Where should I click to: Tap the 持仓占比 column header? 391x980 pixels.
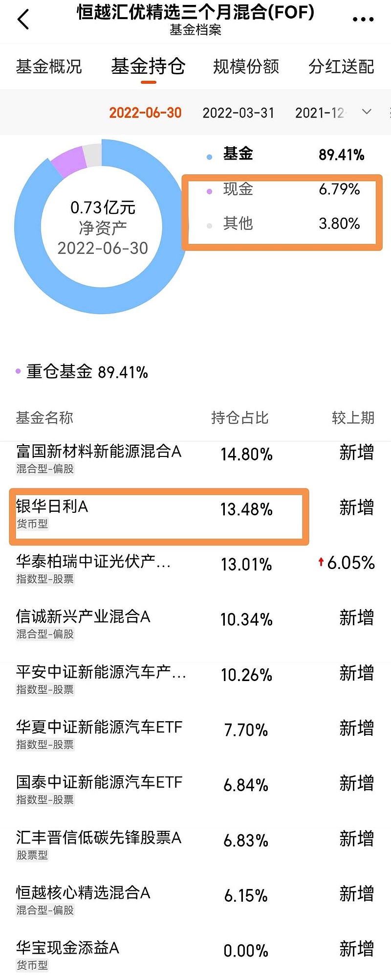point(240,418)
